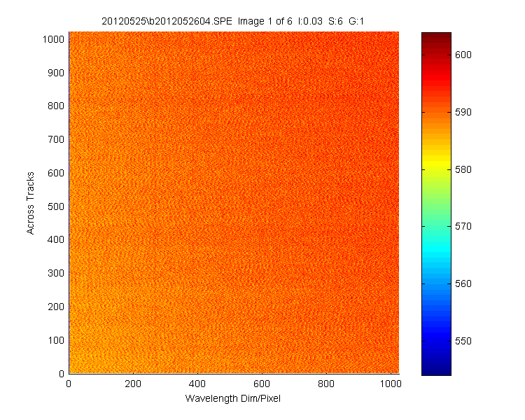Click the colorbar tick label 600
The image size is (525, 420).
[x=463, y=55]
